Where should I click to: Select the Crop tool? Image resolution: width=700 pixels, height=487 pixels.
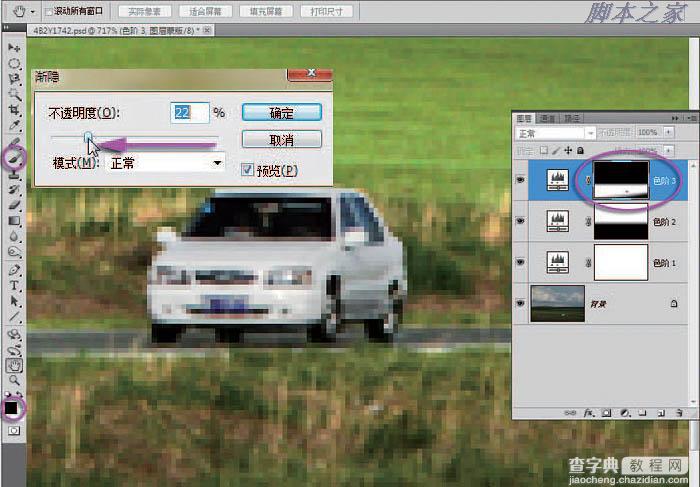pos(14,110)
